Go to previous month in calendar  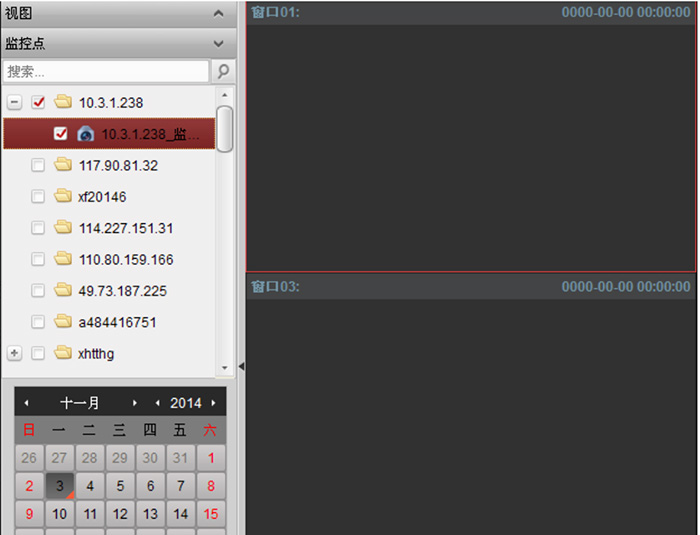(x=27, y=403)
